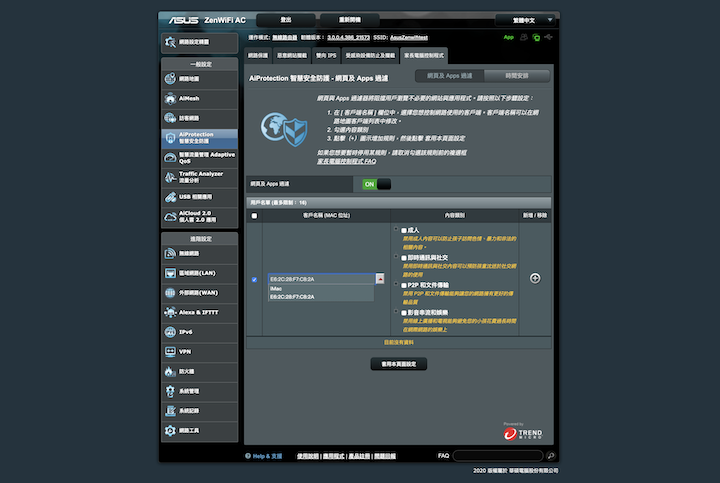Open the USB 相關應用 page
Screen dimensions: 720x483
coord(199,197)
